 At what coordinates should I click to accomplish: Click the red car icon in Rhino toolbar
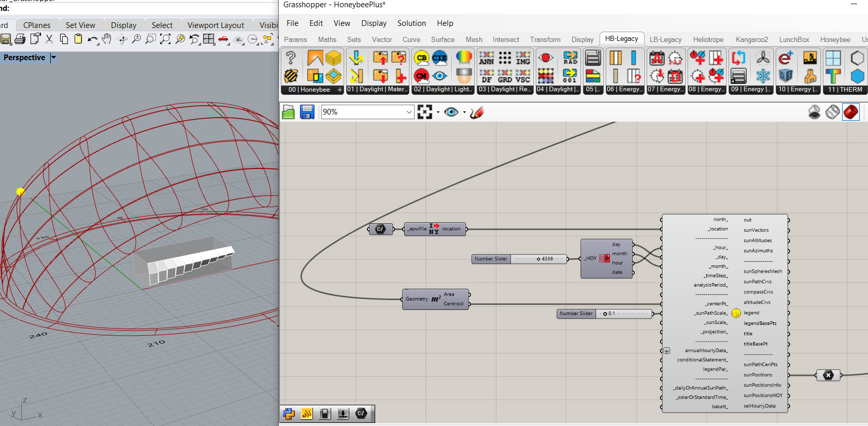click(223, 39)
